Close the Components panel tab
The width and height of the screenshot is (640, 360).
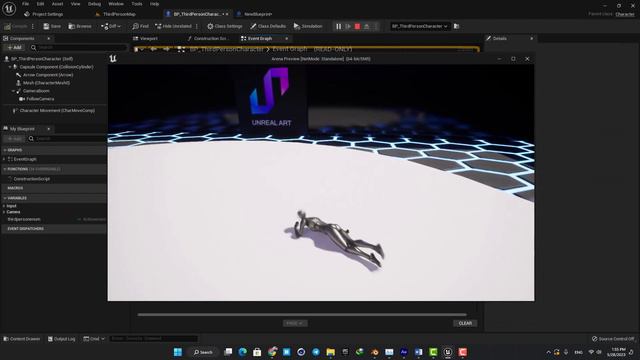click(x=49, y=38)
